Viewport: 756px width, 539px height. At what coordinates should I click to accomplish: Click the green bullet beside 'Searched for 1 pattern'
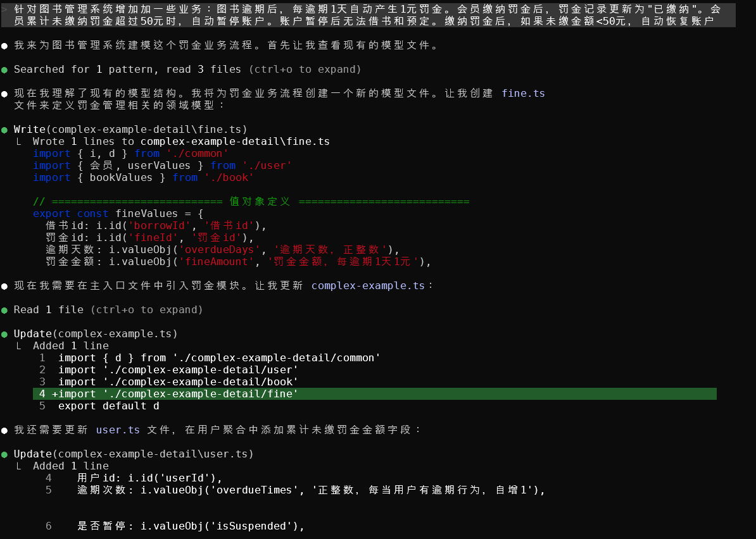pos(5,70)
